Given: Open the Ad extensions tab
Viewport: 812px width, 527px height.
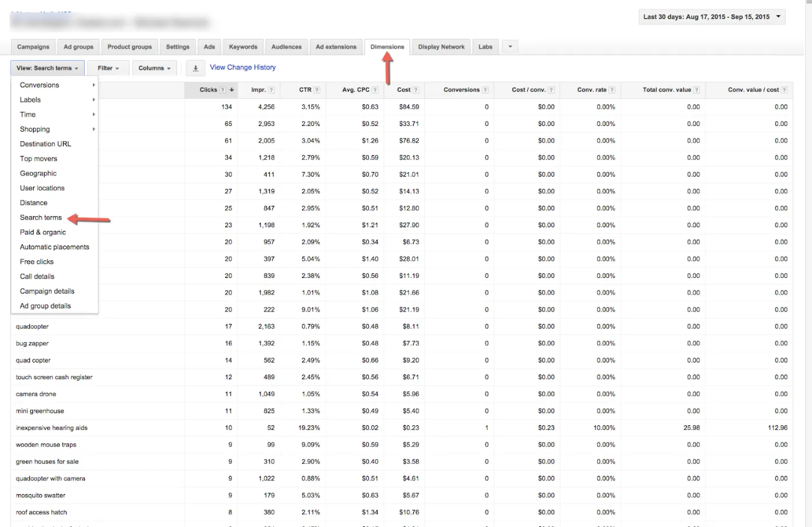Looking at the screenshot, I should (336, 47).
